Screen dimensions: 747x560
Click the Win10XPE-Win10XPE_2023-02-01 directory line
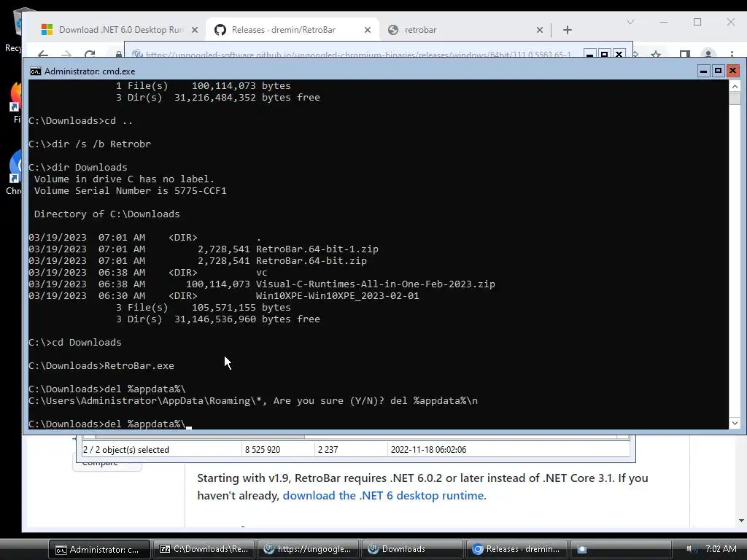[x=224, y=296]
